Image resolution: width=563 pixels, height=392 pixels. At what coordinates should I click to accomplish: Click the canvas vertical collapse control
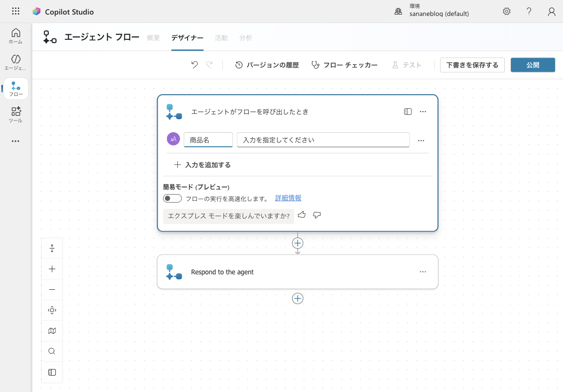(x=52, y=249)
